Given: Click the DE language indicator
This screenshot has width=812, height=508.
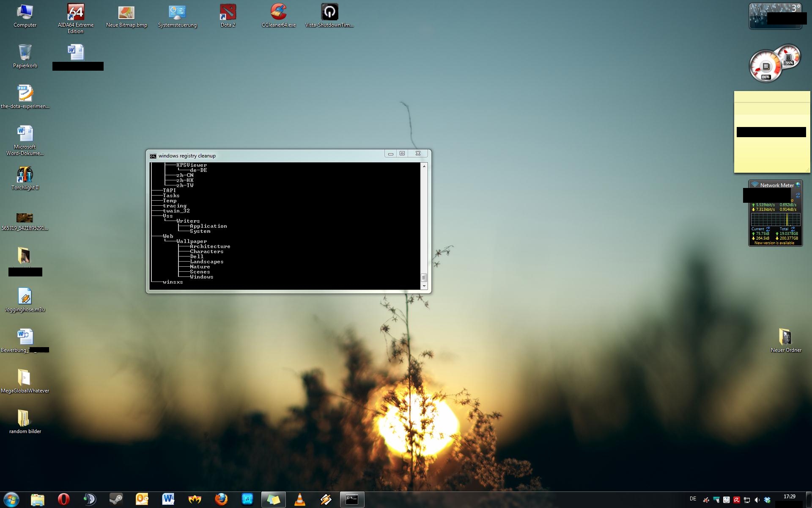Looking at the screenshot, I should tap(693, 499).
